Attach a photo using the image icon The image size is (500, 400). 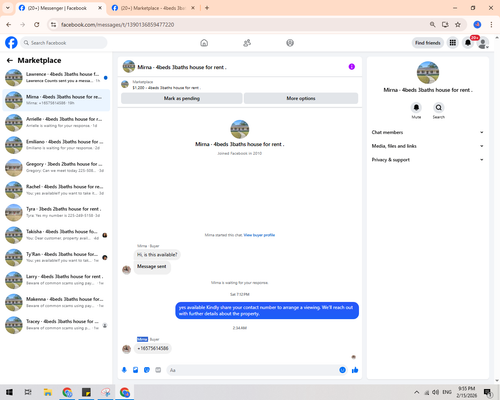coord(136,370)
